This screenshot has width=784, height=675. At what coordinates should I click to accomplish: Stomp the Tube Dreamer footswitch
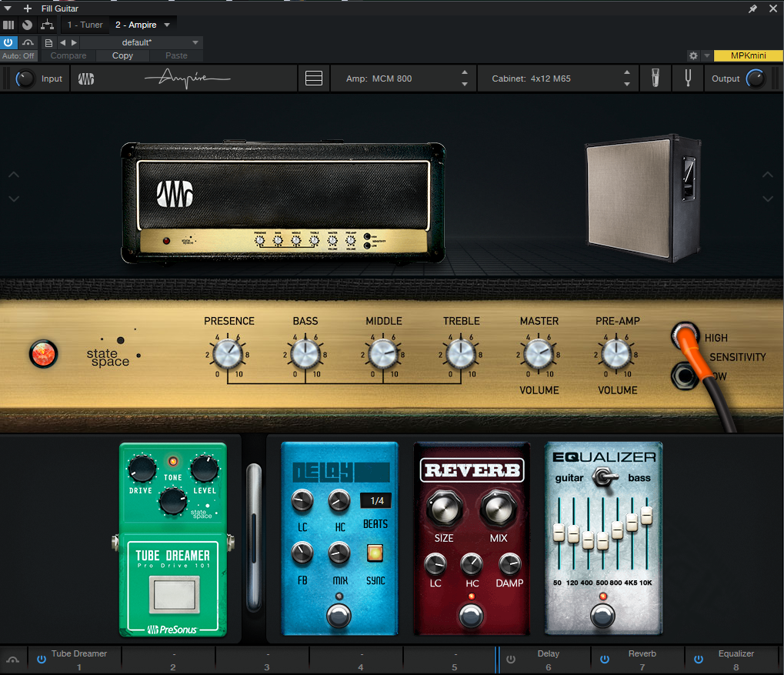174,594
